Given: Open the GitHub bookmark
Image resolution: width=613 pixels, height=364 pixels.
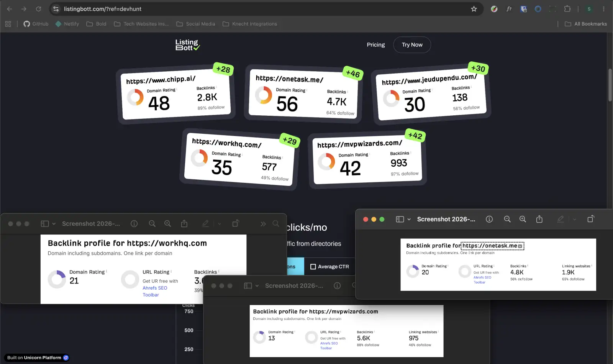Looking at the screenshot, I should (36, 24).
